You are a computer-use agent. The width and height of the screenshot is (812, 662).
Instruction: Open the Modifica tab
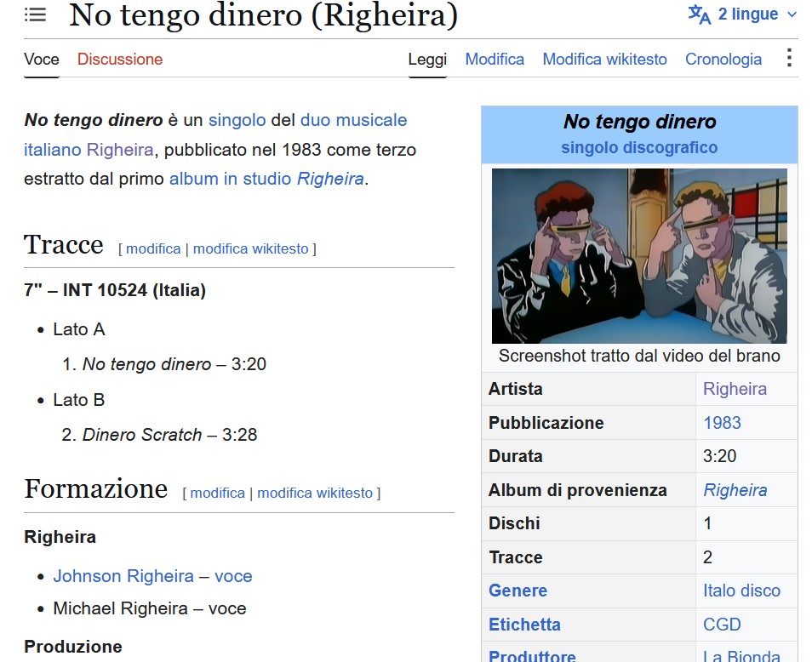[x=495, y=59]
